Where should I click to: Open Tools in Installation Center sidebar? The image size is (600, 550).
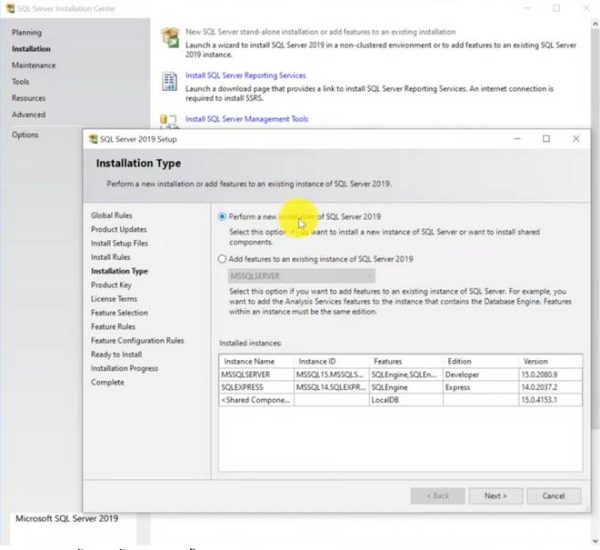coord(20,82)
